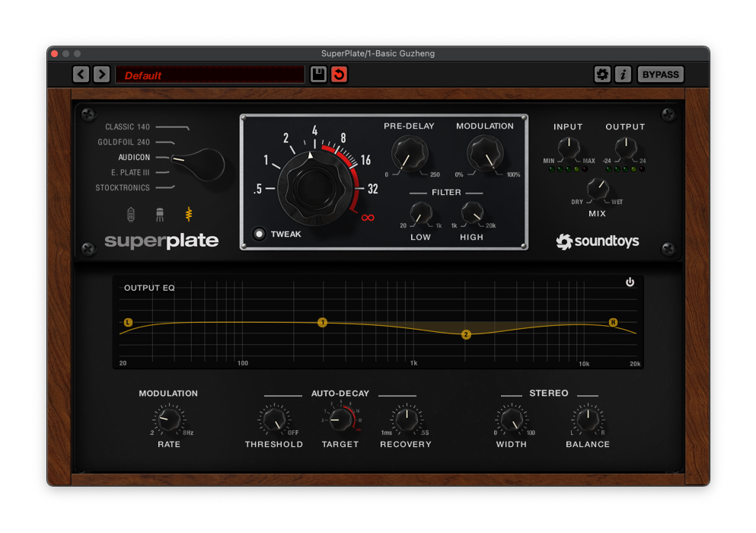Click the auto-decay TARGET knob
Viewport: 756px width, 533px height.
point(340,420)
